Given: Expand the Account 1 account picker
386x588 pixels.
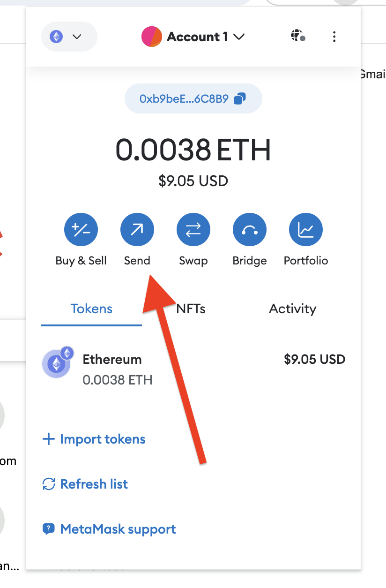Looking at the screenshot, I should [204, 37].
